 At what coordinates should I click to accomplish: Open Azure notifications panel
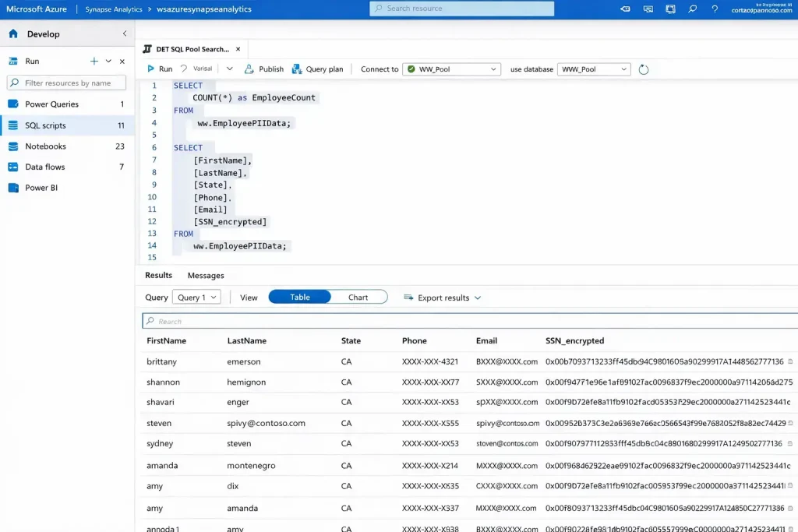648,9
